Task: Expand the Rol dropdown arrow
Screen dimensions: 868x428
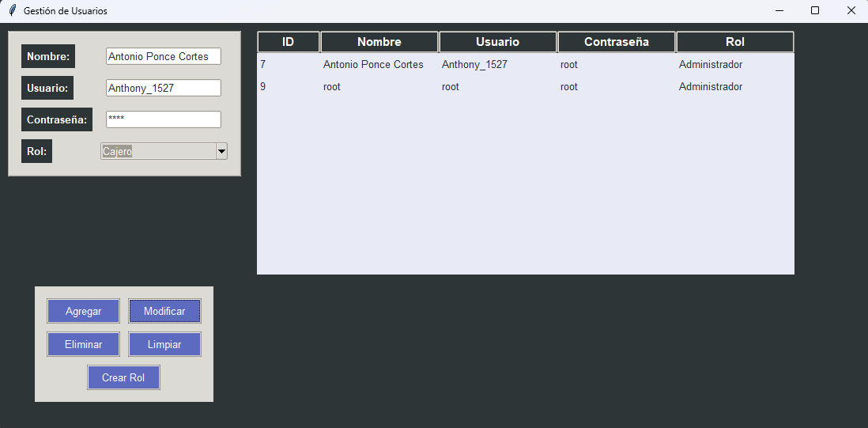Action: [x=221, y=151]
